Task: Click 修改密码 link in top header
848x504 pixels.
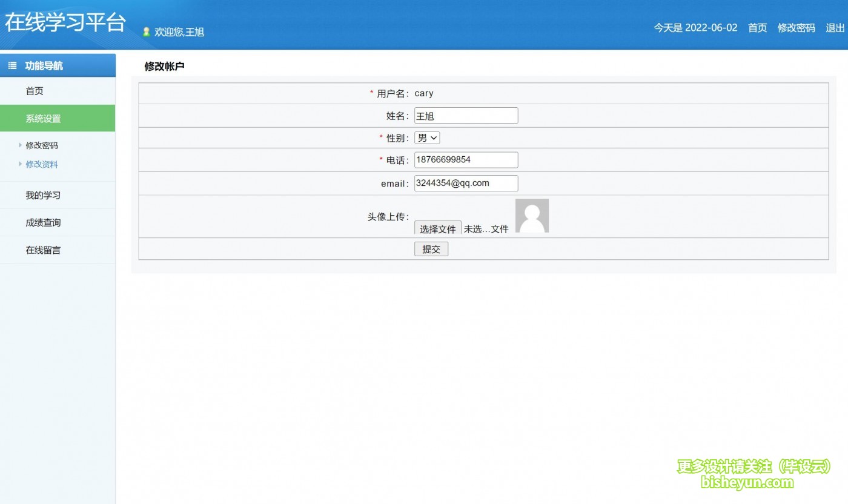Action: [796, 28]
